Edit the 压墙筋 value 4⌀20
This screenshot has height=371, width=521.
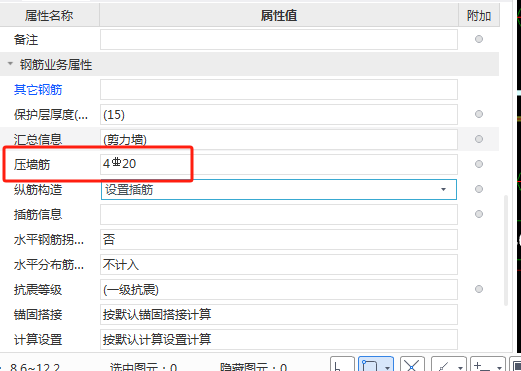click(x=279, y=164)
